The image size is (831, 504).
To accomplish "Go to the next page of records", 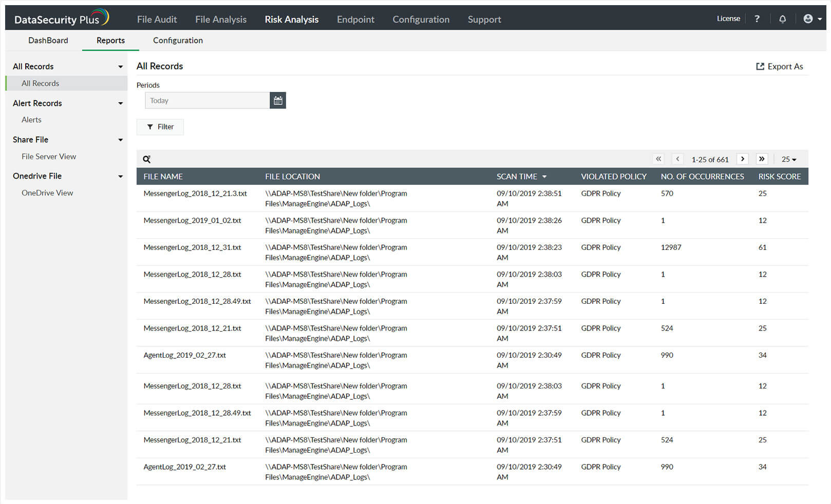I will [742, 159].
